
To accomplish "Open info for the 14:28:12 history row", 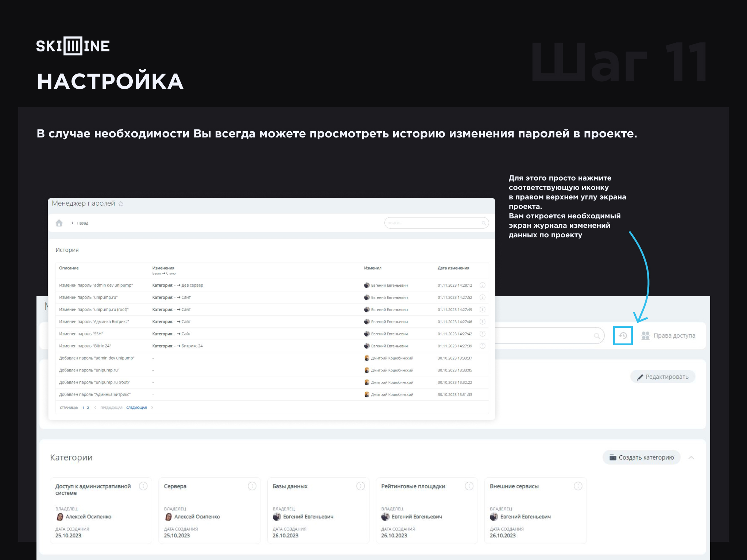I will [x=482, y=285].
